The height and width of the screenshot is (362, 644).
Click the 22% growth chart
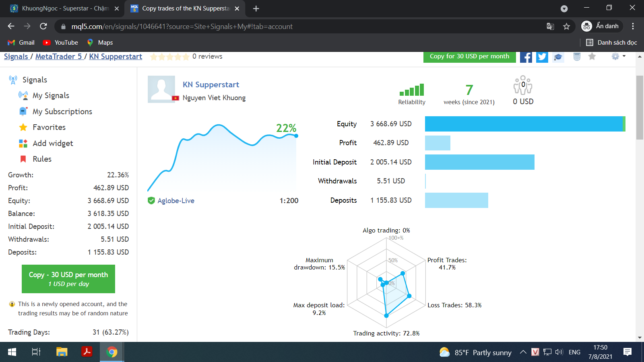(x=223, y=157)
